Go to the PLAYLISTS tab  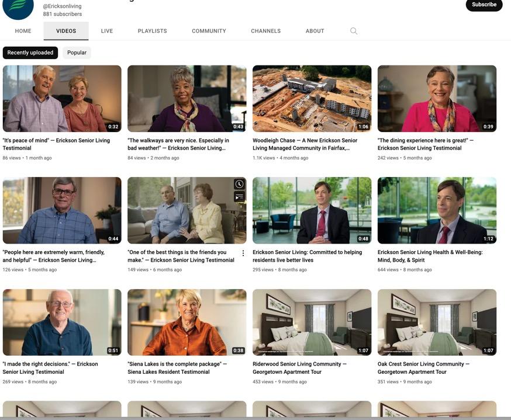(x=152, y=31)
